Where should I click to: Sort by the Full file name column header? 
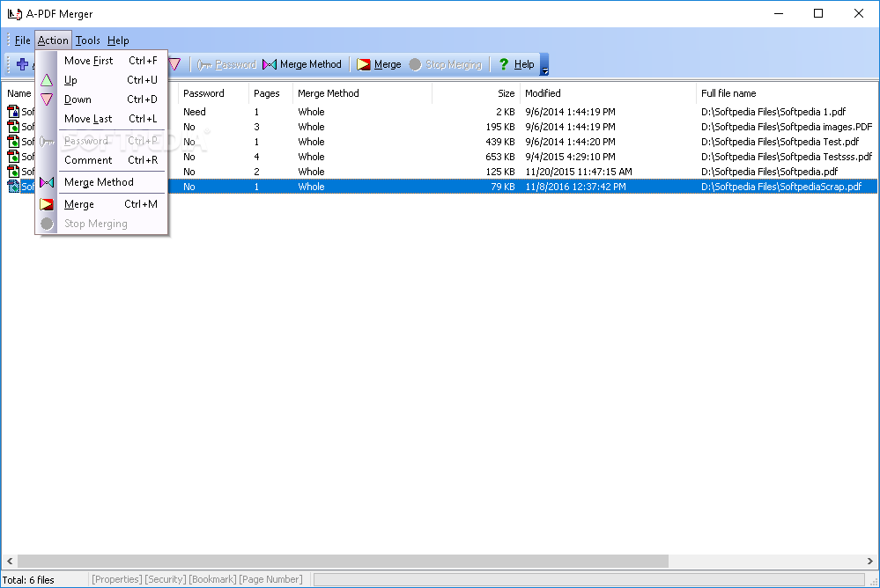click(x=787, y=93)
